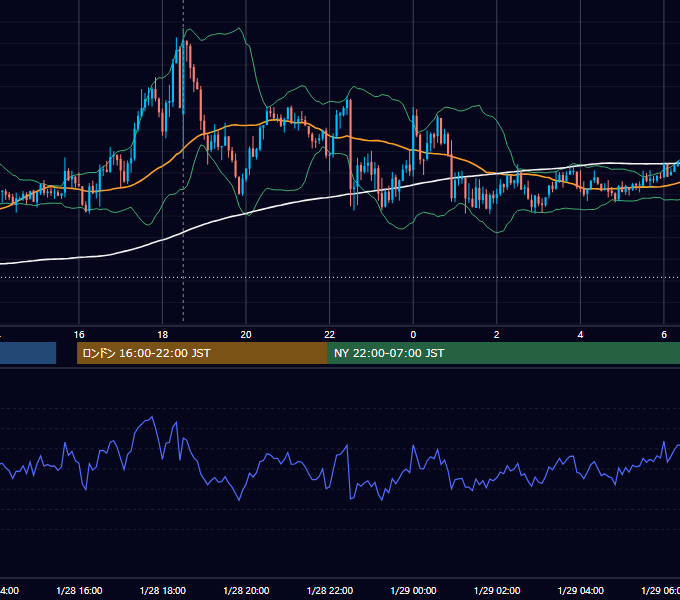Click hour label 20 on price chart axis

point(246,335)
